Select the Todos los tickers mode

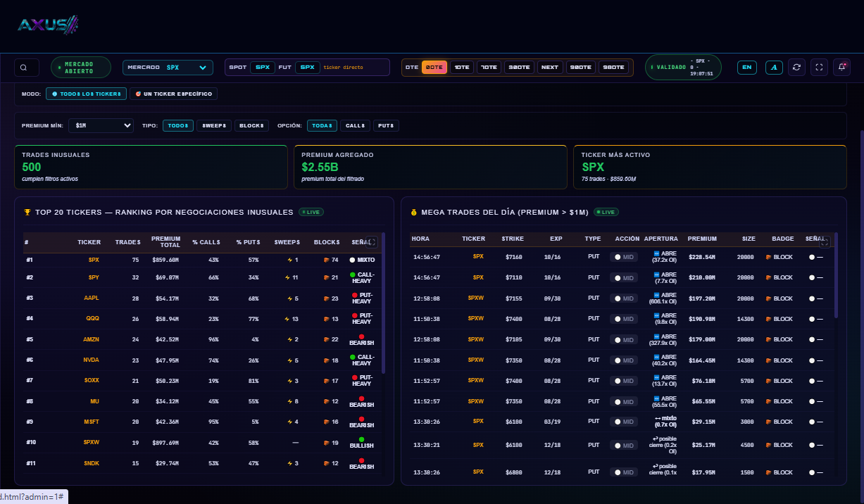coord(86,94)
